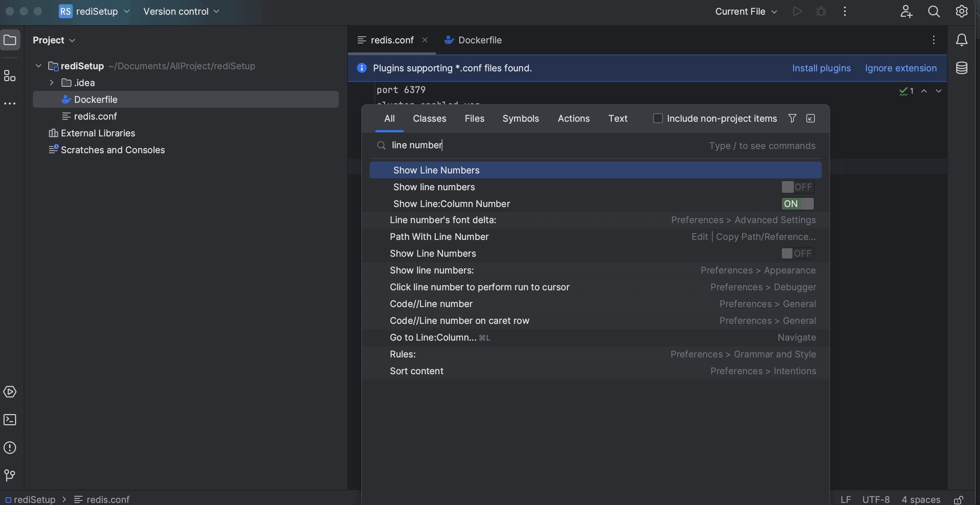Check Include non-project items

658,118
